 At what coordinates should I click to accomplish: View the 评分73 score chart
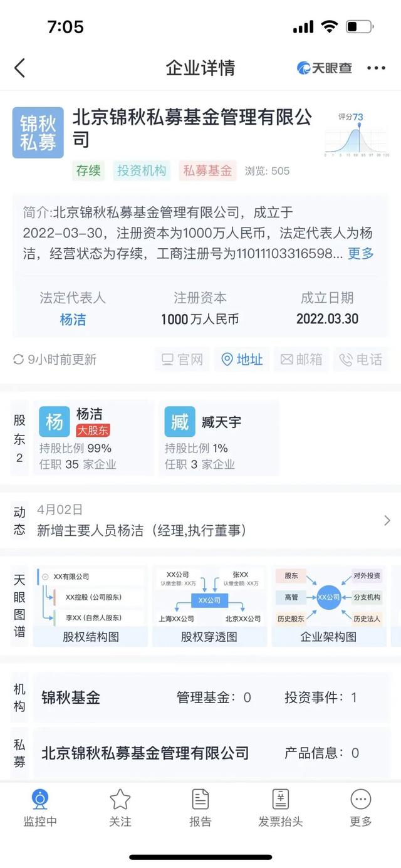coord(356,135)
